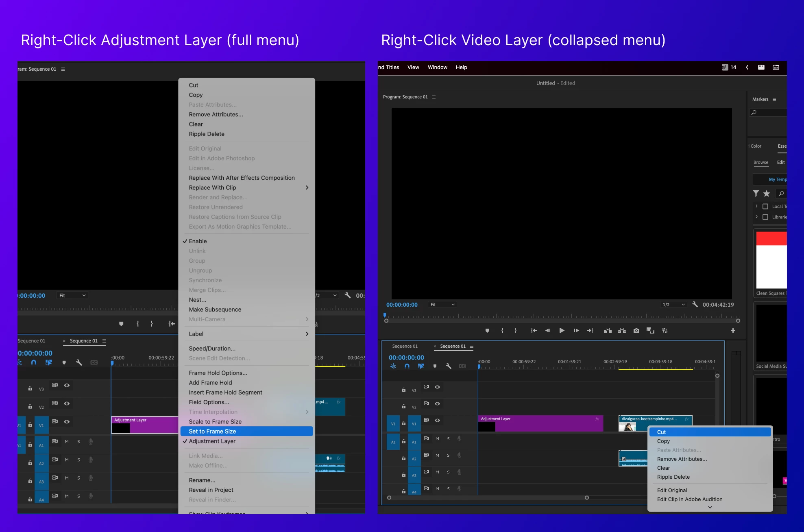Click the Lift button in transport bar
The width and height of the screenshot is (804, 532).
click(x=608, y=331)
